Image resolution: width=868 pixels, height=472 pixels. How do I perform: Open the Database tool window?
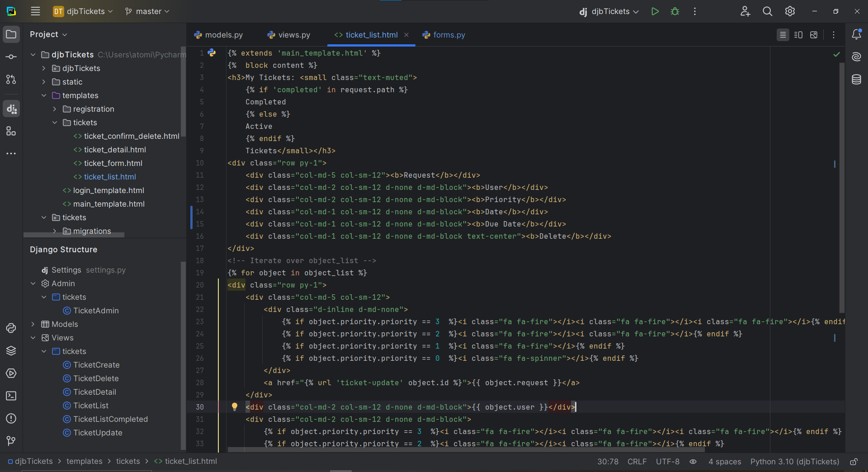coord(856,80)
